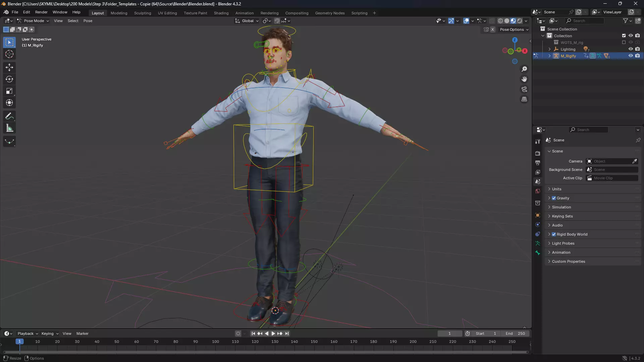Hide the M_Rigify object in viewport

631,56
